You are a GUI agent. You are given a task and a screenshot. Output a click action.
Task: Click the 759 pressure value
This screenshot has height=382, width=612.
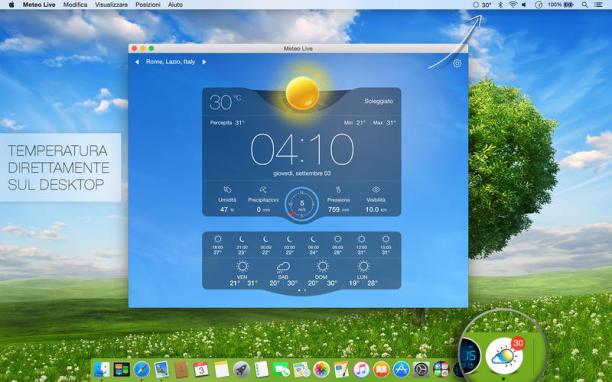338,210
